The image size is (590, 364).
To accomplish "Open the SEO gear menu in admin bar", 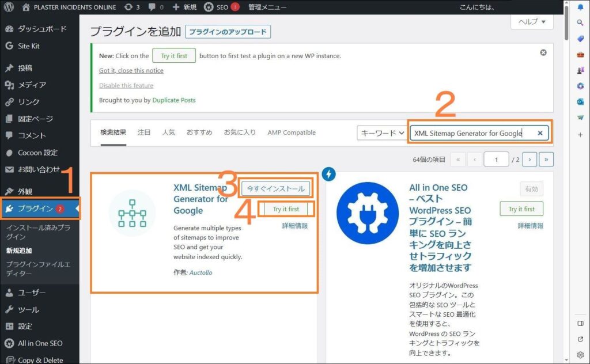I will [x=221, y=7].
